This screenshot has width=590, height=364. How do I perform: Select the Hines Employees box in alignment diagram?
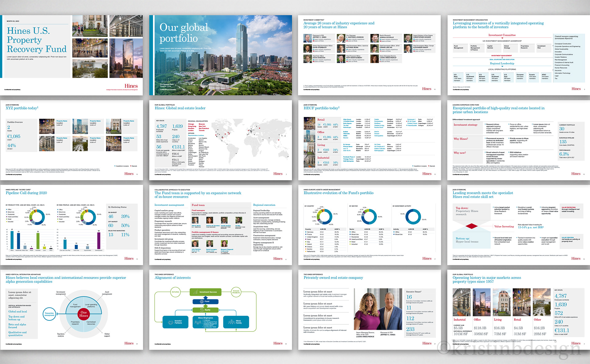click(206, 322)
